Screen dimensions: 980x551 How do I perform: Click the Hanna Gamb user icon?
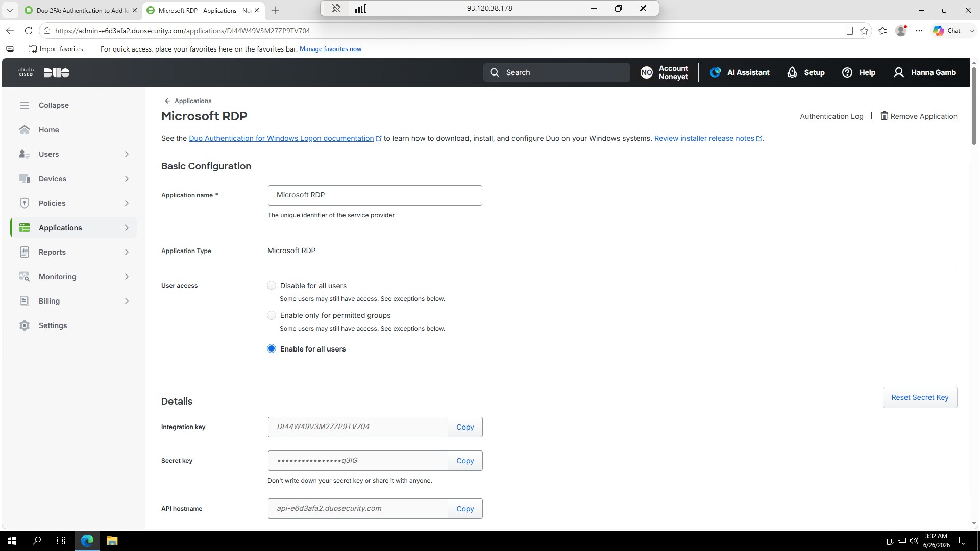(899, 72)
